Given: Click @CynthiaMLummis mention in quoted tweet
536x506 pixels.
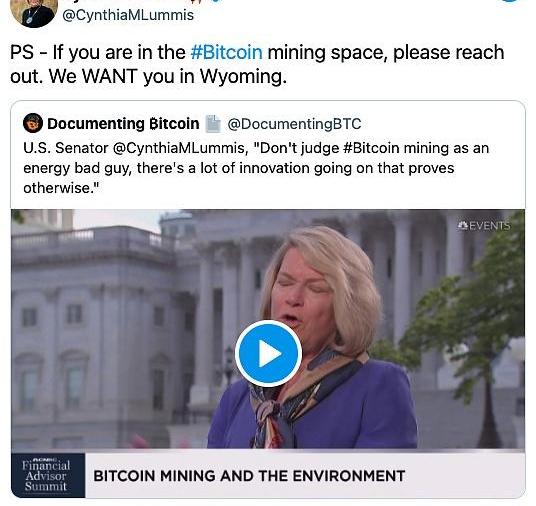Looking at the screenshot, I should [178, 148].
